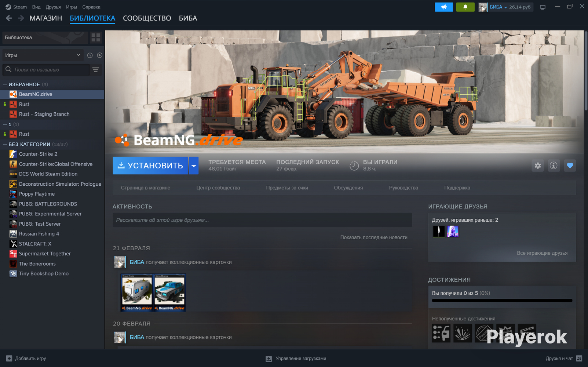Image resolution: width=588 pixels, height=367 pixels.
Task: Remove BeamNG.drive from favorites heart
Action: (x=570, y=166)
